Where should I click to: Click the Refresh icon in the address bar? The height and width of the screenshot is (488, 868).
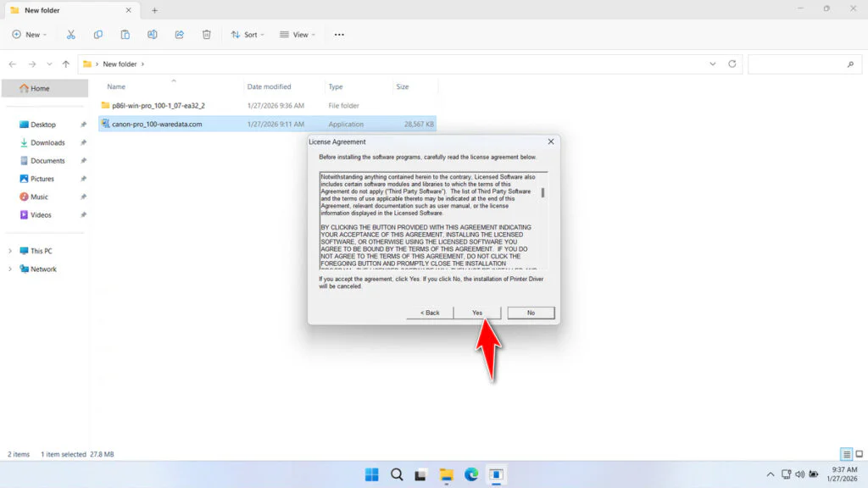pyautogui.click(x=732, y=64)
